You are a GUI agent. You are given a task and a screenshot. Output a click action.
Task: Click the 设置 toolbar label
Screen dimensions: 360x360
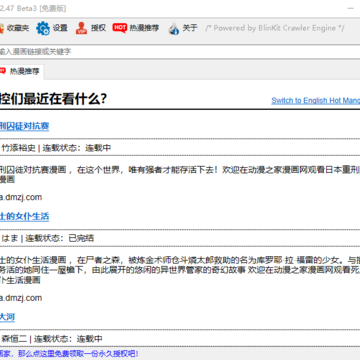tap(60, 28)
